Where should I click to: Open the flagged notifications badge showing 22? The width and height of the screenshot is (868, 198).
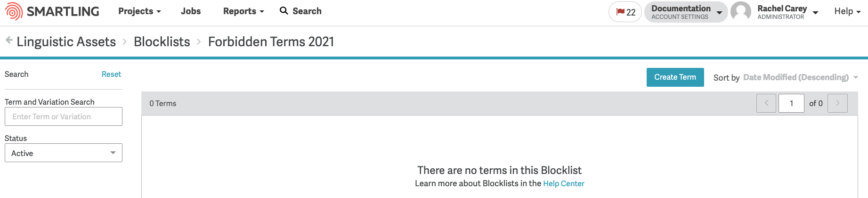[625, 12]
